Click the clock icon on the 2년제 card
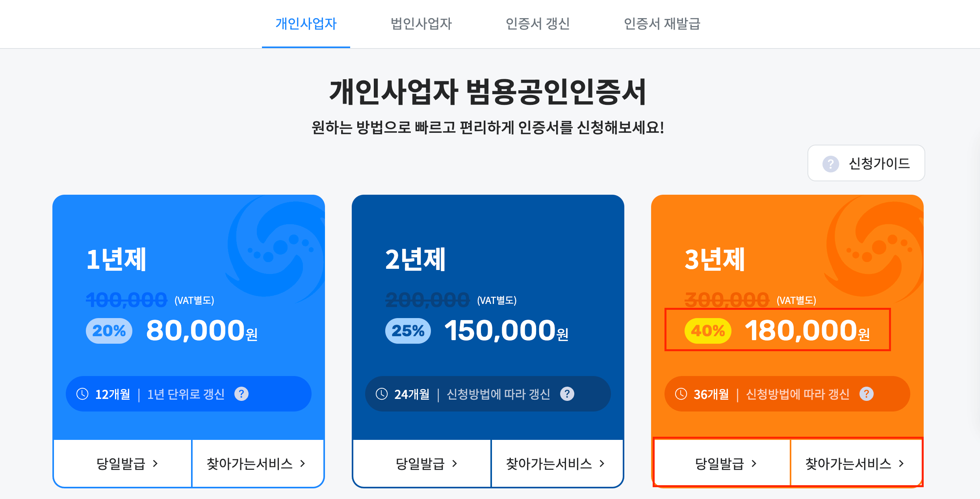 click(x=381, y=394)
